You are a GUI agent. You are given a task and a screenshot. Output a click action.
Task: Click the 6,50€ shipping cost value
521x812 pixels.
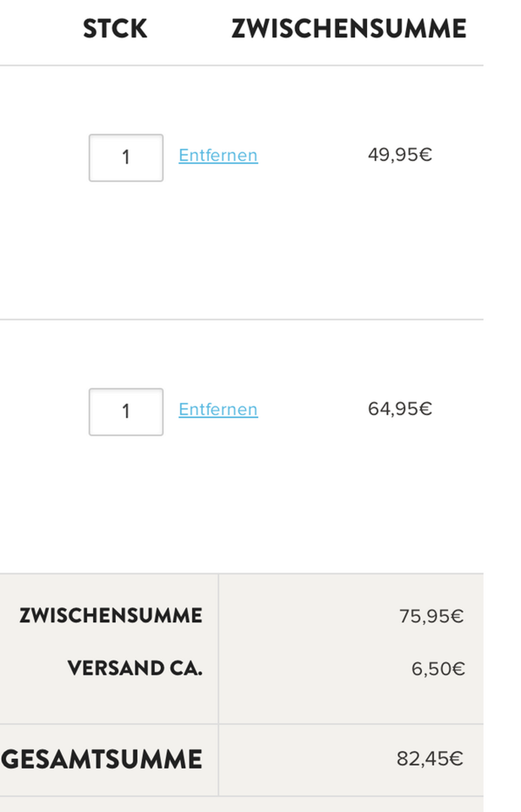click(x=438, y=669)
